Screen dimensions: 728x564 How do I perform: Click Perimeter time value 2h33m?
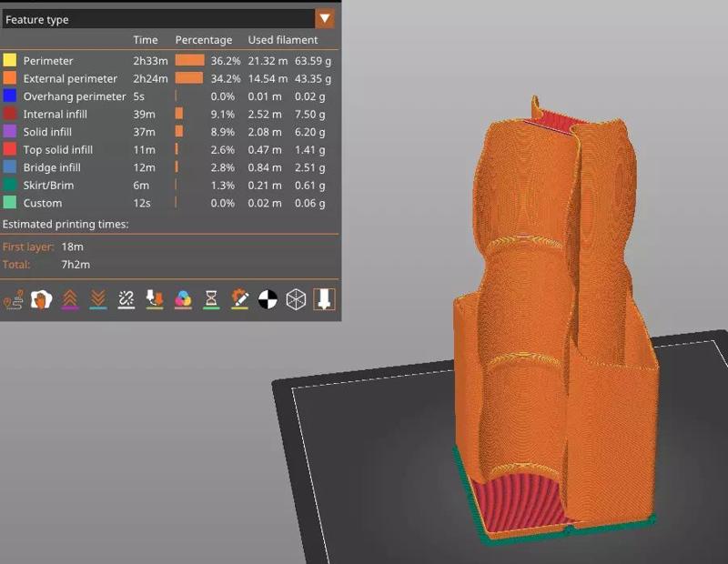(150, 61)
